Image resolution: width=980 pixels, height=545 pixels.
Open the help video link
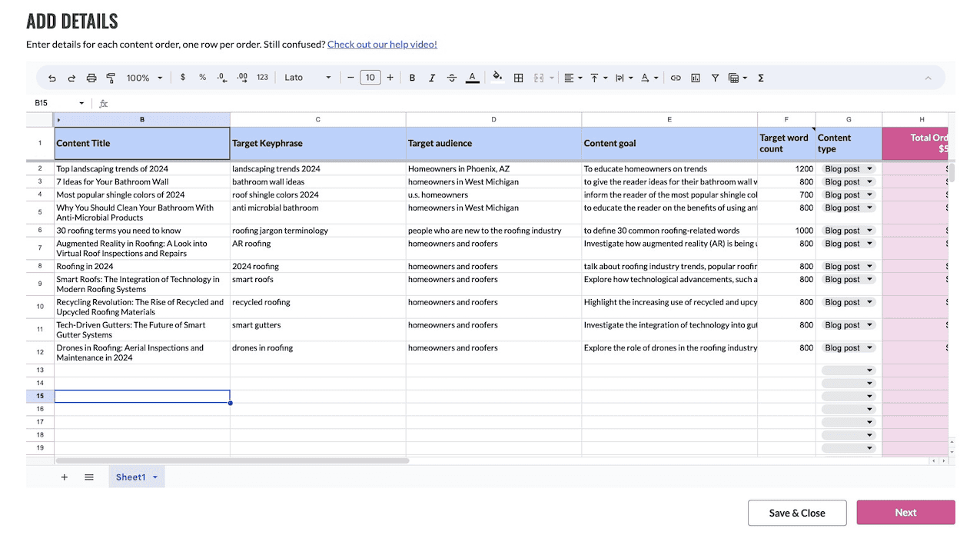pos(382,45)
